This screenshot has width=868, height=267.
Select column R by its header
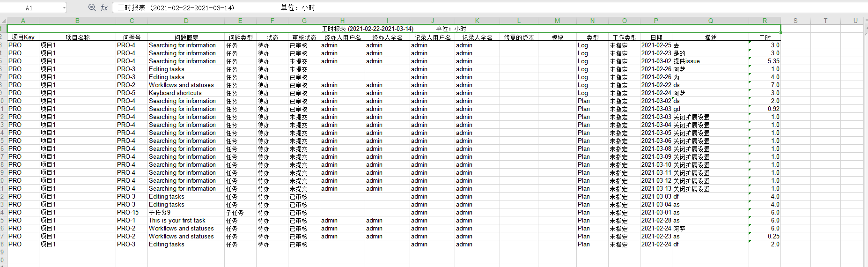765,21
